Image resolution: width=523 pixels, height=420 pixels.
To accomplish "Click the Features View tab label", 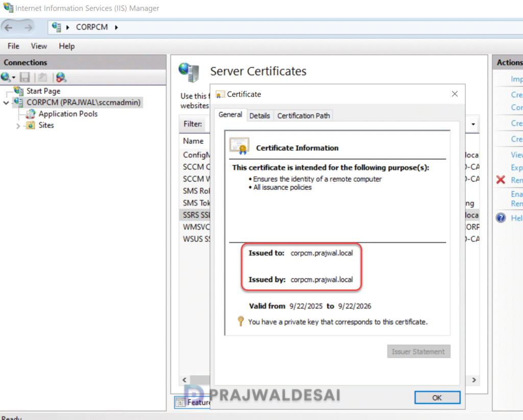I will [x=199, y=402].
